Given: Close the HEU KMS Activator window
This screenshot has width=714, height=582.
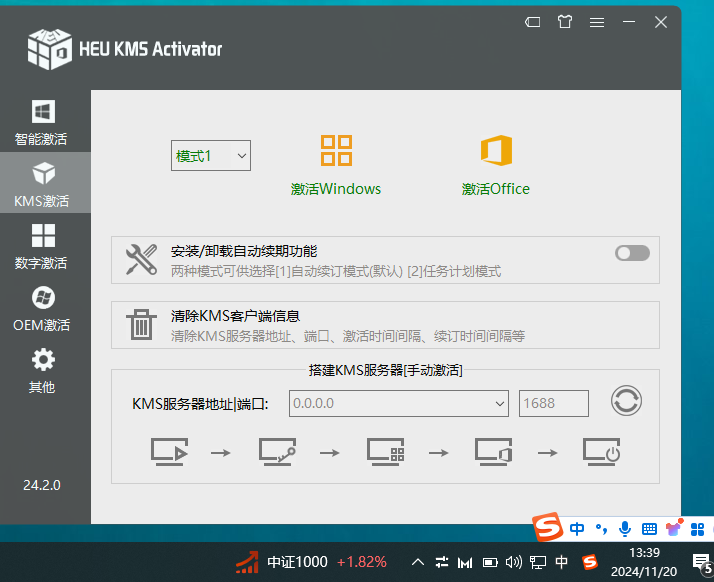Looking at the screenshot, I should [661, 22].
